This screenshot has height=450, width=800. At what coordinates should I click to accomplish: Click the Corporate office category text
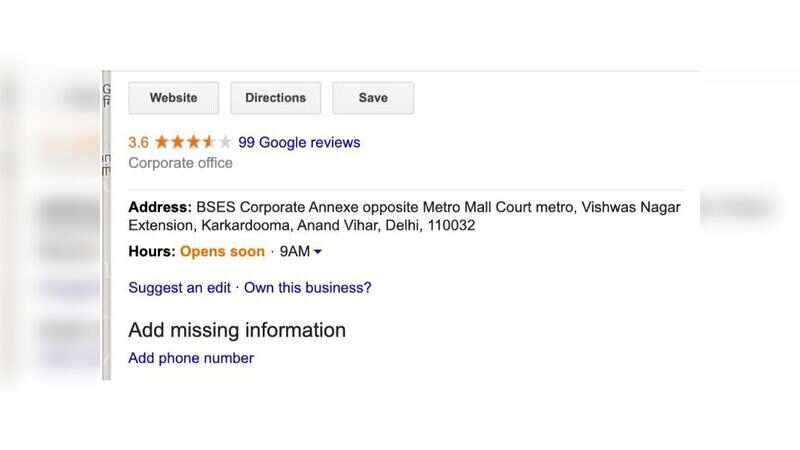coord(181,163)
